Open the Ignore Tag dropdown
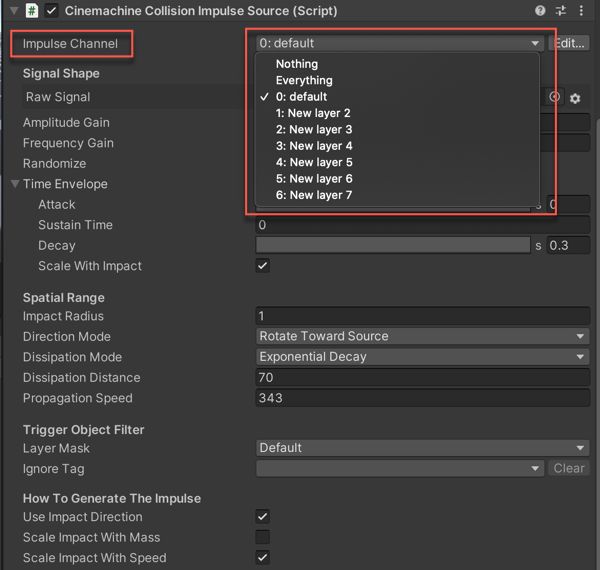This screenshot has width=600, height=570. click(399, 468)
